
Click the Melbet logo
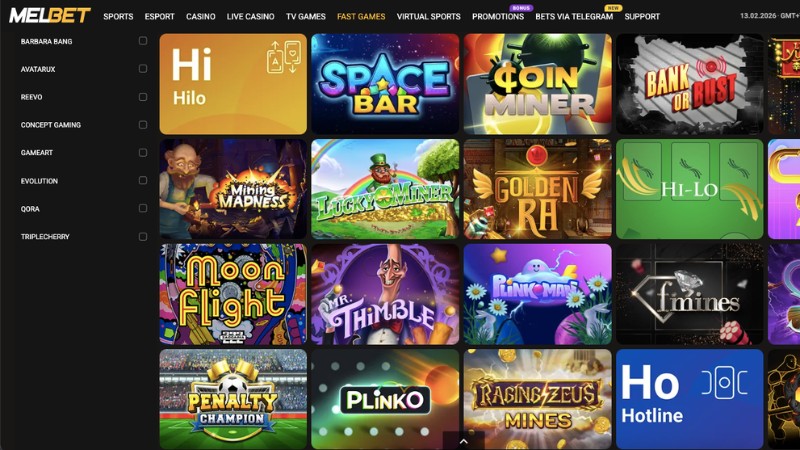pyautogui.click(x=50, y=16)
